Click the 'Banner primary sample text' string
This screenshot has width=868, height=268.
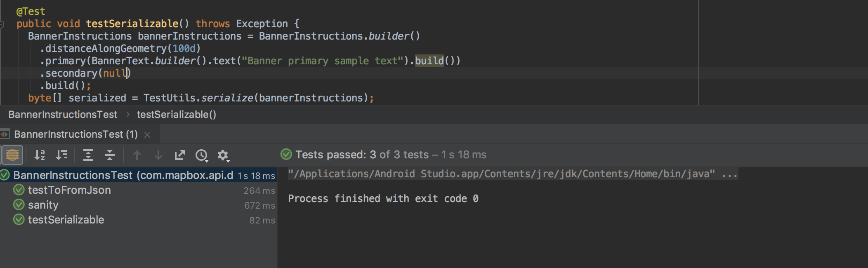click(322, 61)
